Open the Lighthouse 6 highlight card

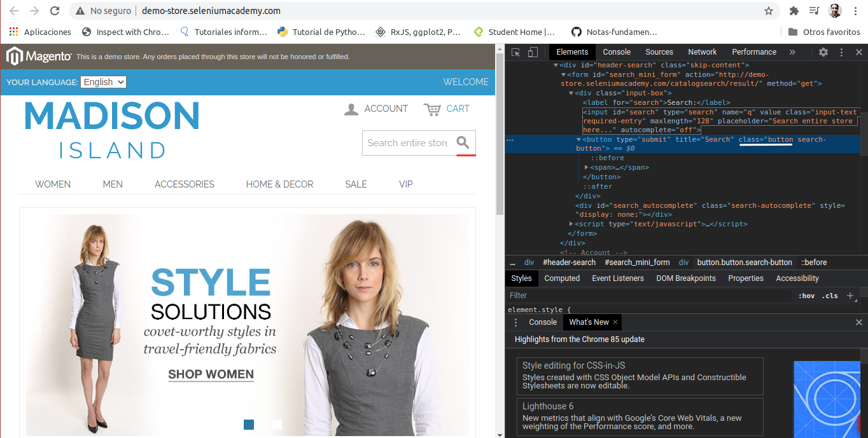[x=640, y=416]
